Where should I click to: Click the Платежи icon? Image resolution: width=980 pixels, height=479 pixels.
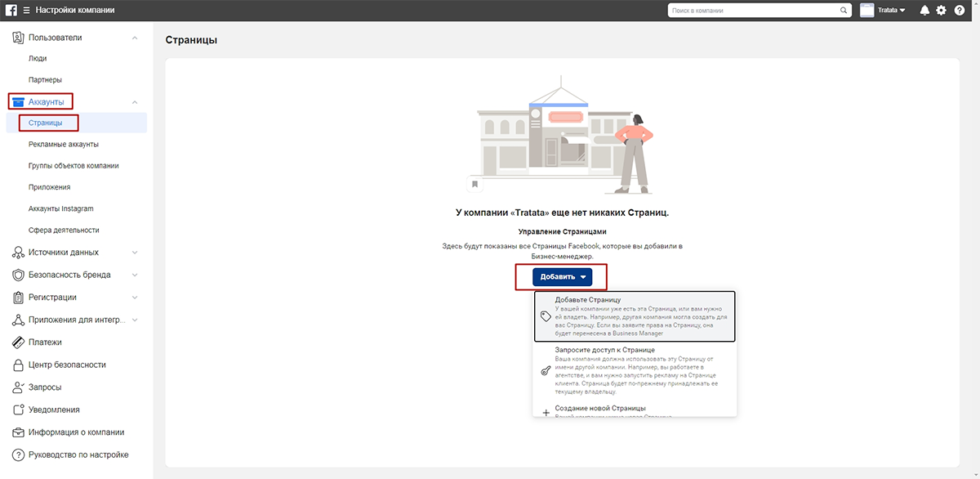coord(18,342)
